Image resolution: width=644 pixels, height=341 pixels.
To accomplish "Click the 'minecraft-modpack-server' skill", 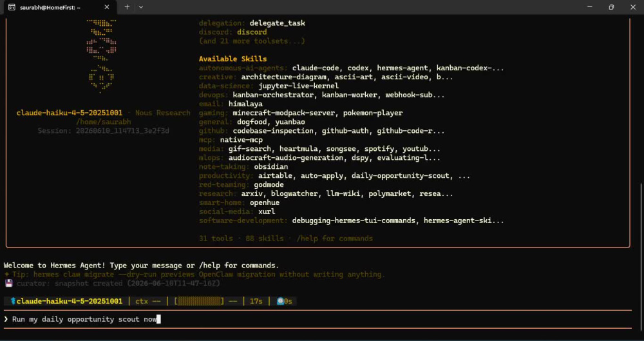I will point(284,113).
